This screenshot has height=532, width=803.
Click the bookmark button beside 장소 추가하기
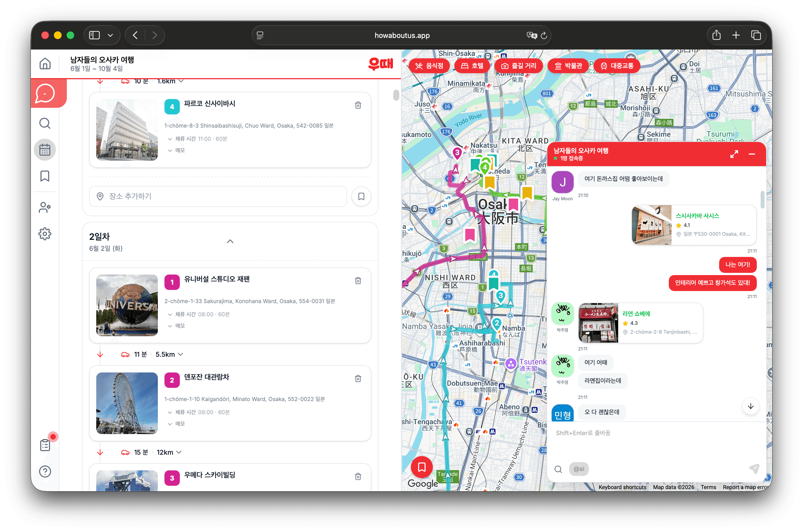coord(361,196)
